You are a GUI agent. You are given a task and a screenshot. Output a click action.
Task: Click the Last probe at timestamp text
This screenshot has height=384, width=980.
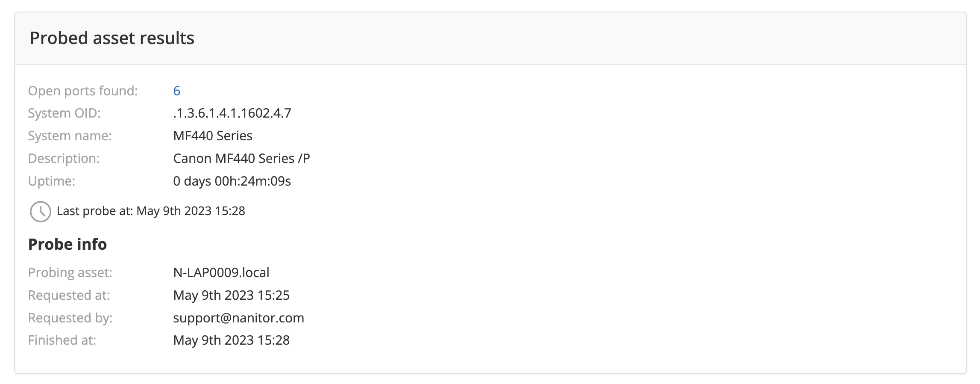pos(151,211)
